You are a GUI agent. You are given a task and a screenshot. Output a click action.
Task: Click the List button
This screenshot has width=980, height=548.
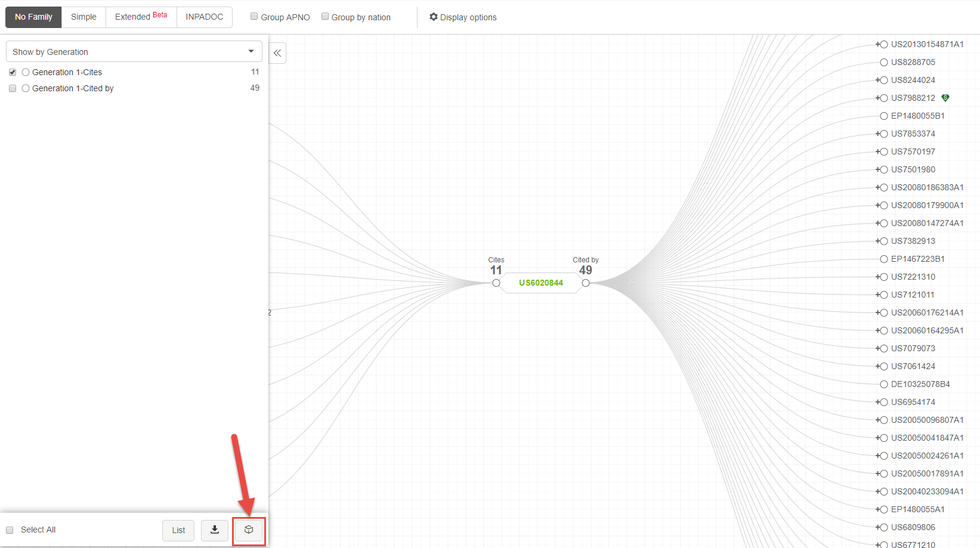coord(178,530)
